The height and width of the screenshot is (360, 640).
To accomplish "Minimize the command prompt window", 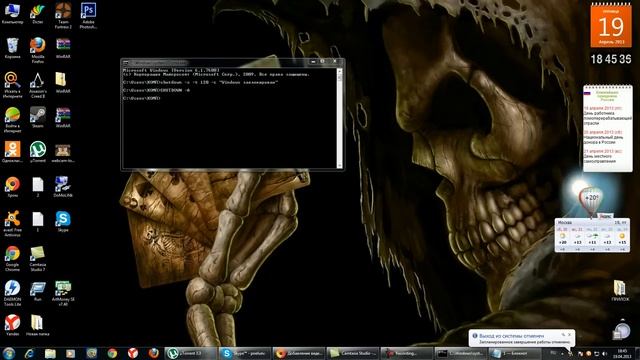I will click(313, 62).
